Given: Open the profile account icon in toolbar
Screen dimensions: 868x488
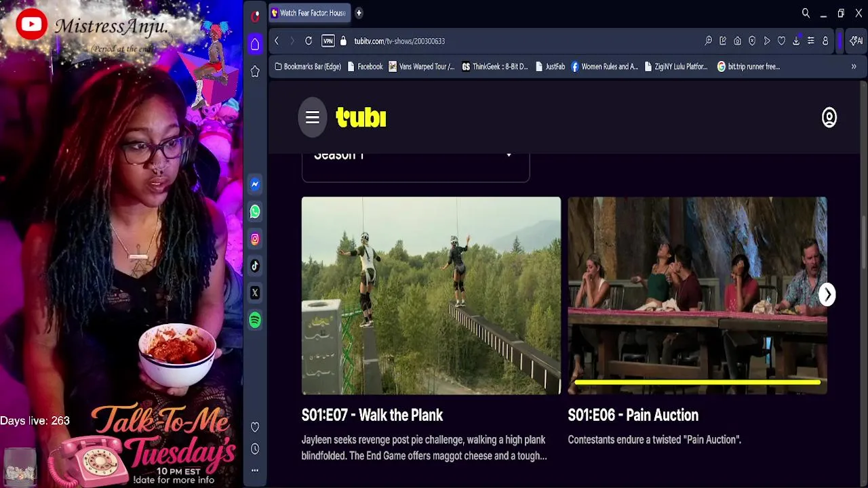Looking at the screenshot, I should click(825, 41).
